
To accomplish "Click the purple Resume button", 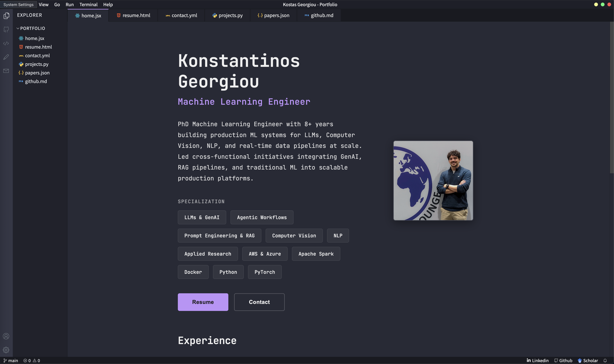I will pos(203,302).
